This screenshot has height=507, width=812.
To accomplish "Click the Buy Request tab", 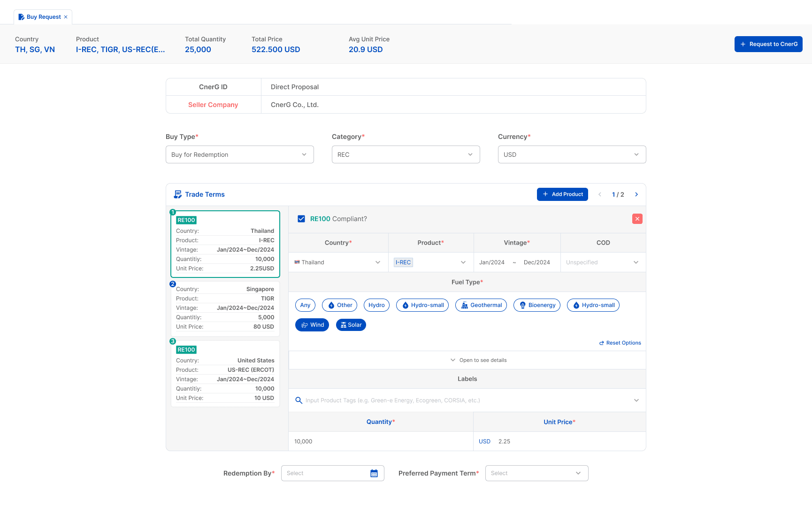I will (x=43, y=16).
